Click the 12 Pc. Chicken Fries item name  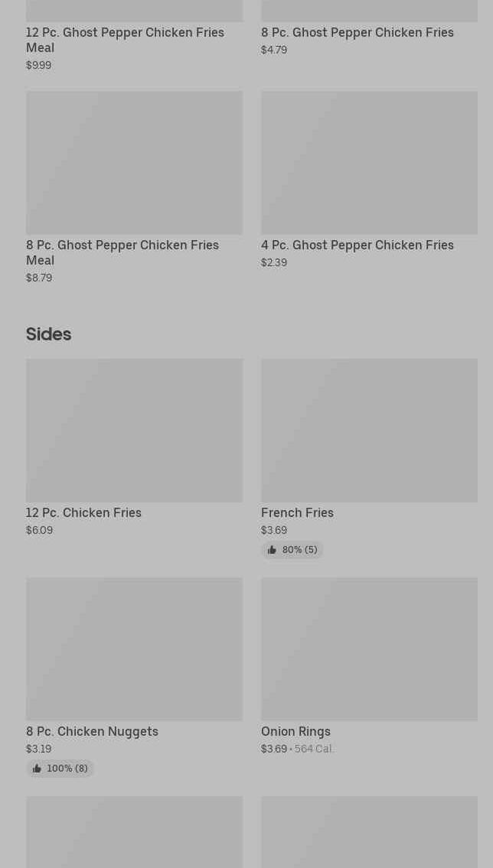(83, 512)
